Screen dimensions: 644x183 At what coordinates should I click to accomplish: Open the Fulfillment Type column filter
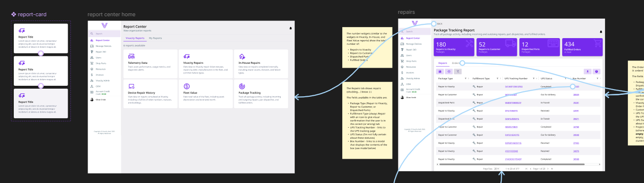[498, 79]
